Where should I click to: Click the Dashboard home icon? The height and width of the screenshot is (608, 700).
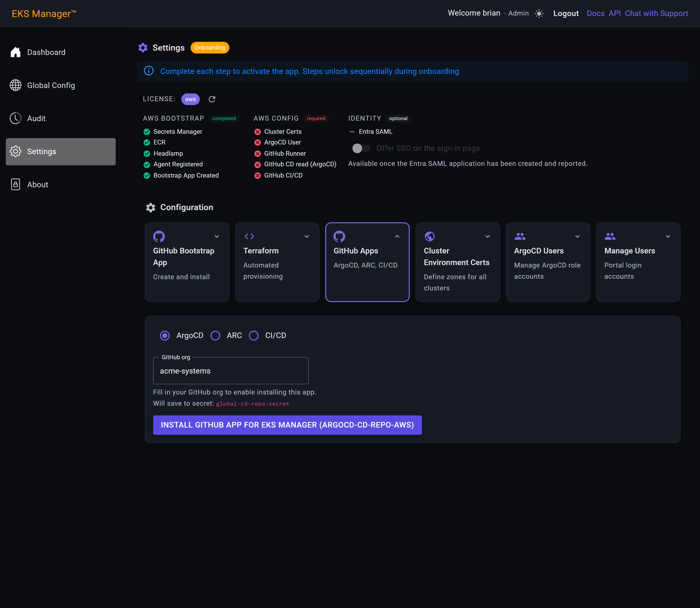15,52
